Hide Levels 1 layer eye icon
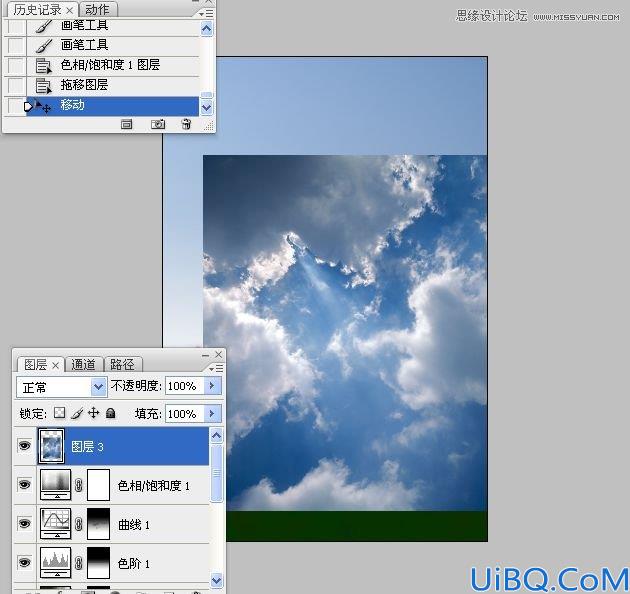 tap(24, 562)
